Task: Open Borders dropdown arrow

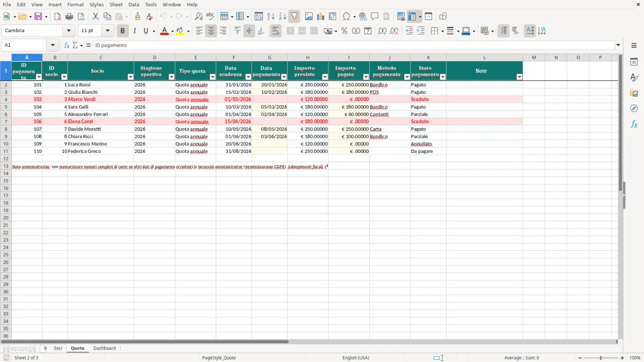Action: pos(442,31)
